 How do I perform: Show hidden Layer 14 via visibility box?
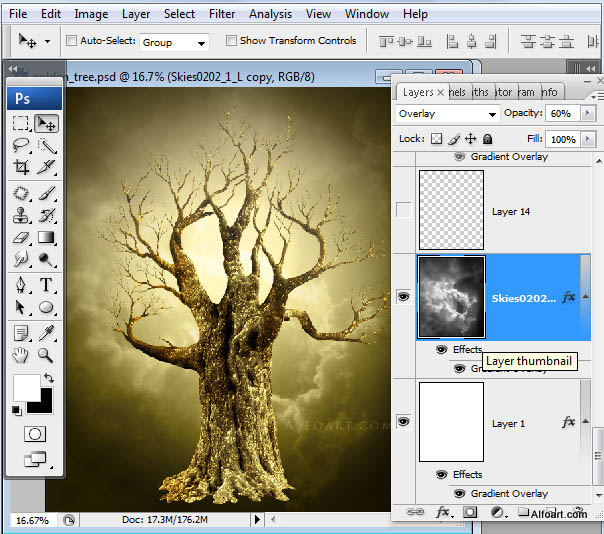click(403, 211)
